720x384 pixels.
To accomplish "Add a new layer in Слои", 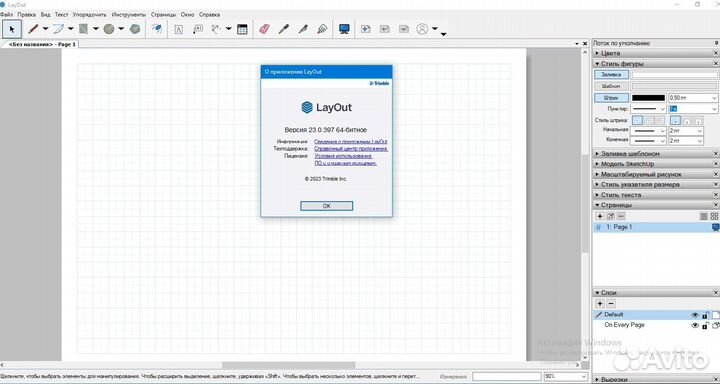I will (600, 304).
